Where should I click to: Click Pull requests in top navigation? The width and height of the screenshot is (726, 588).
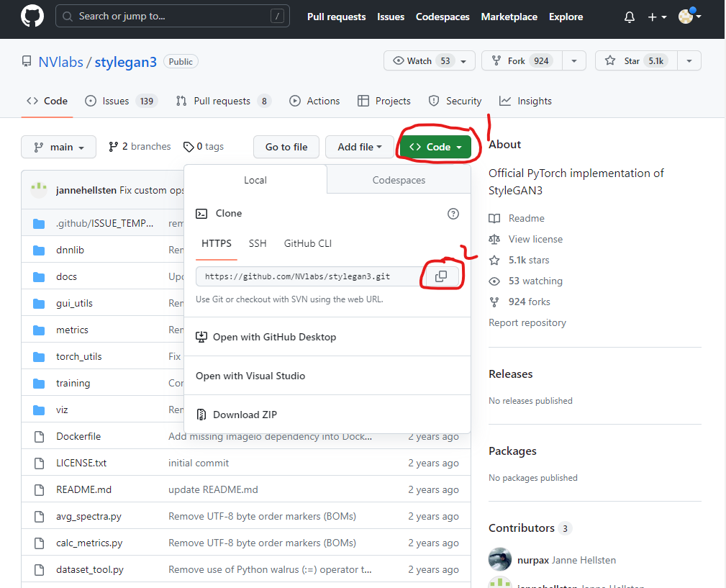(x=337, y=17)
